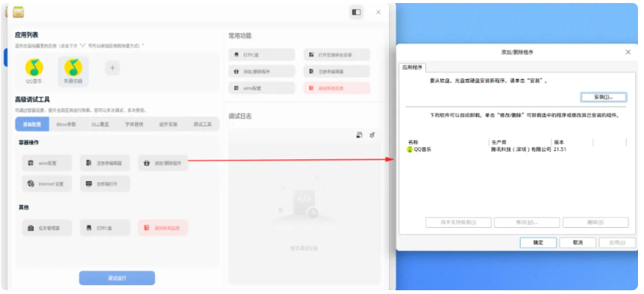Viewport: 644px width, 294px height.
Task: Switch to the Wine参数 tab
Action: (x=66, y=124)
